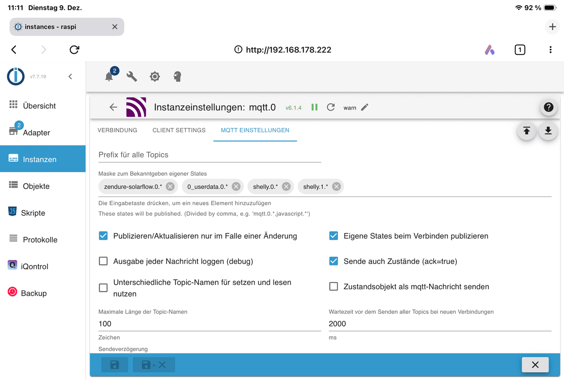Viewport: 564px width, 392px height.
Task: Select Instanzen in the sidebar
Action: 43,159
